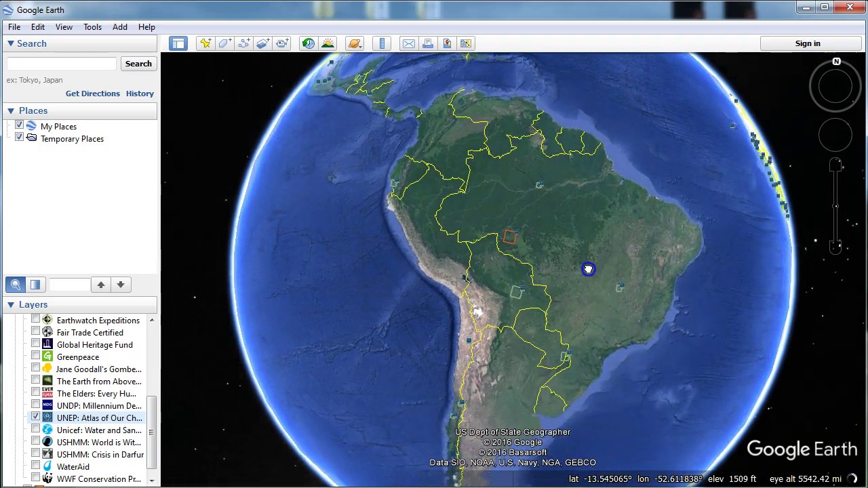Click the zoom slider track
The width and height of the screenshot is (868, 488).
(835, 206)
